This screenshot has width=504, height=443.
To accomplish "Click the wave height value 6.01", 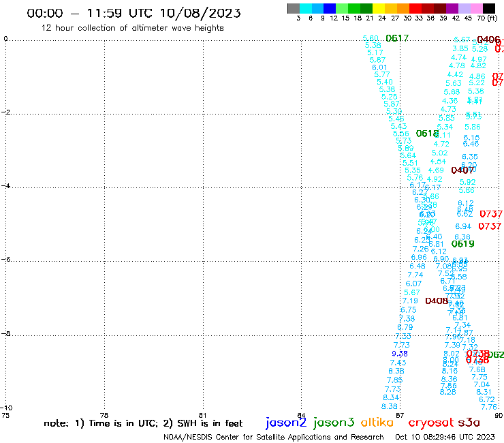I will tap(379, 67).
